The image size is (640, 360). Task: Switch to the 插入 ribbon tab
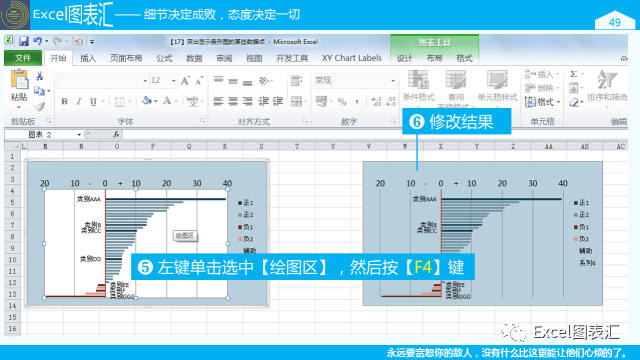click(88, 58)
